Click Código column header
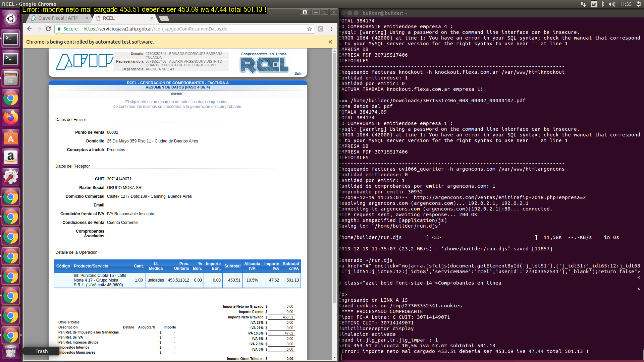The width and height of the screenshot is (644, 362). 63,266
